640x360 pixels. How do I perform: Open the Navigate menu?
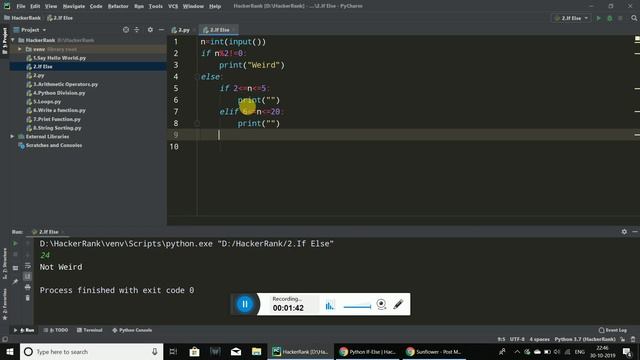point(74,6)
